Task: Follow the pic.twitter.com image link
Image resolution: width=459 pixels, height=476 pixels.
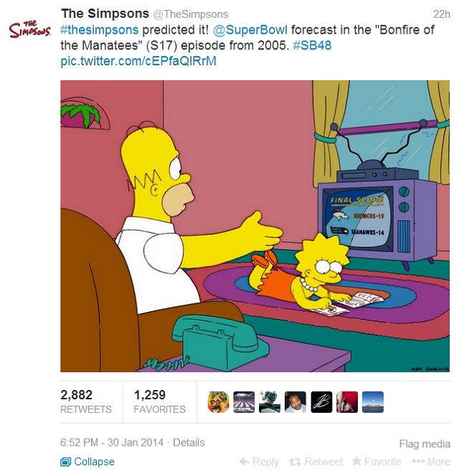Action: pyautogui.click(x=138, y=61)
